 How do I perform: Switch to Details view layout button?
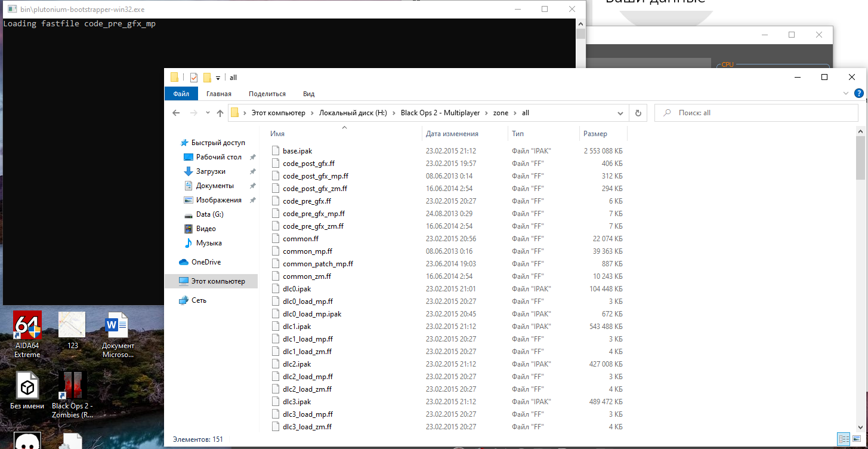[x=843, y=439]
